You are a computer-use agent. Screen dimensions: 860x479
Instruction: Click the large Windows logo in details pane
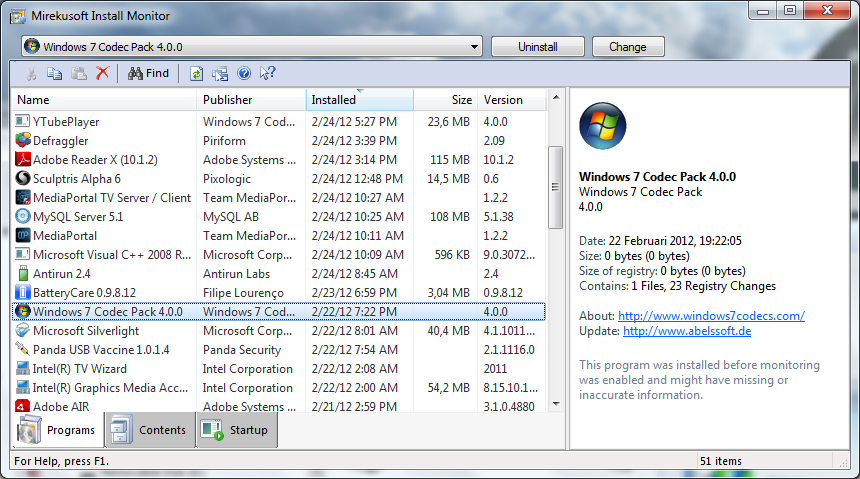point(602,126)
